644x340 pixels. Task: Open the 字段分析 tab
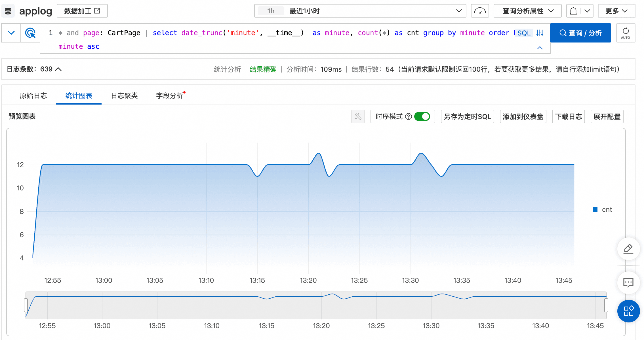point(170,96)
